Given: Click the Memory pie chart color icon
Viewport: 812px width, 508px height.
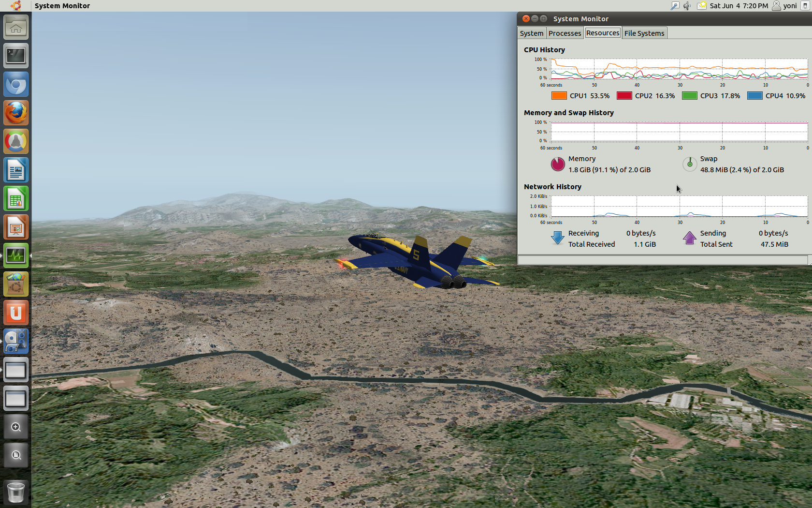Looking at the screenshot, I should point(557,164).
